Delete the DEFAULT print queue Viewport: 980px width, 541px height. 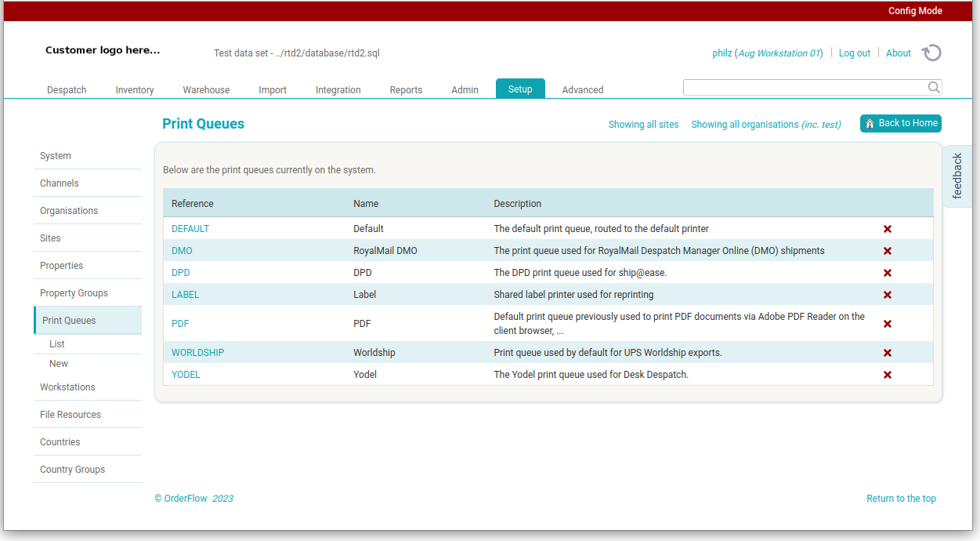(887, 229)
